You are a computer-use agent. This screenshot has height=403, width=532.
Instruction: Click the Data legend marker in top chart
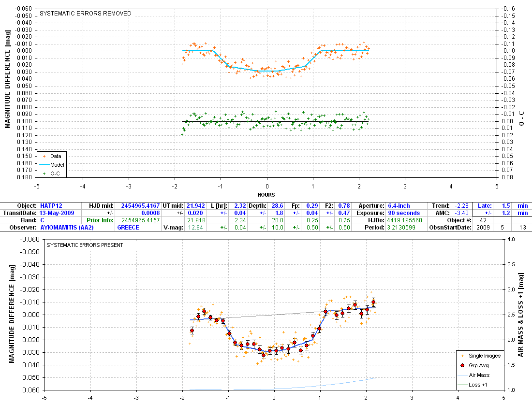44,156
